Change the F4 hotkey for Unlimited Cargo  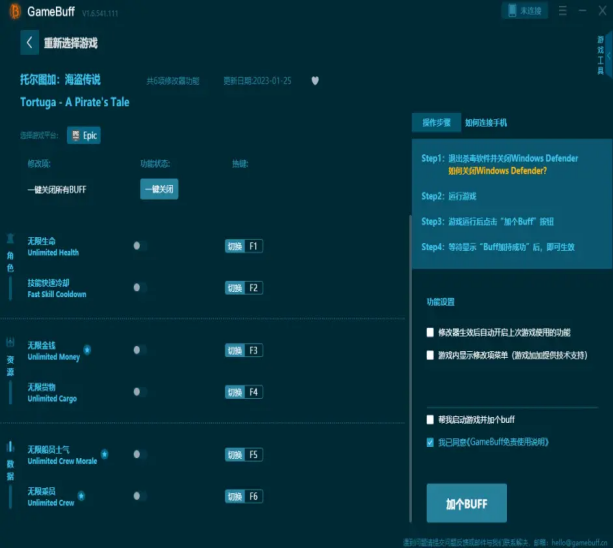[x=244, y=392]
